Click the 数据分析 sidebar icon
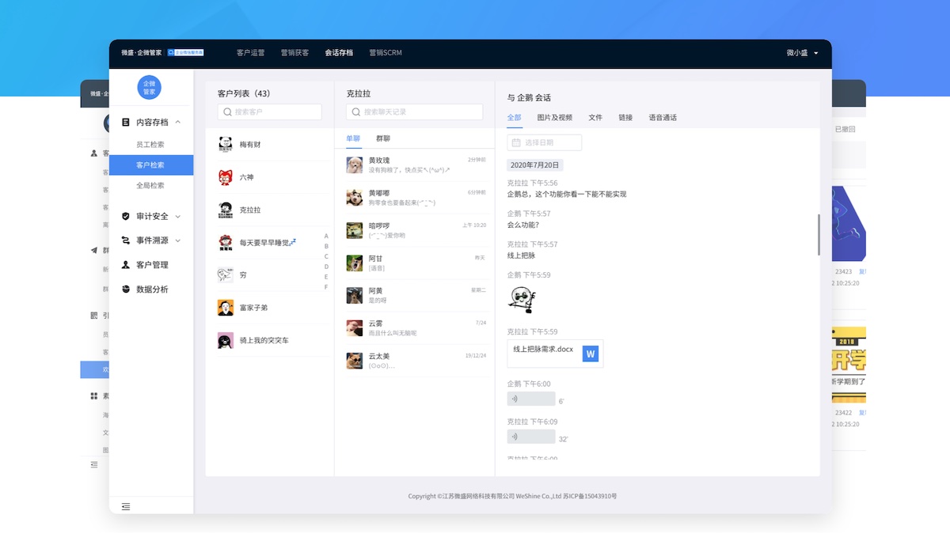This screenshot has height=560, width=950. 126,289
